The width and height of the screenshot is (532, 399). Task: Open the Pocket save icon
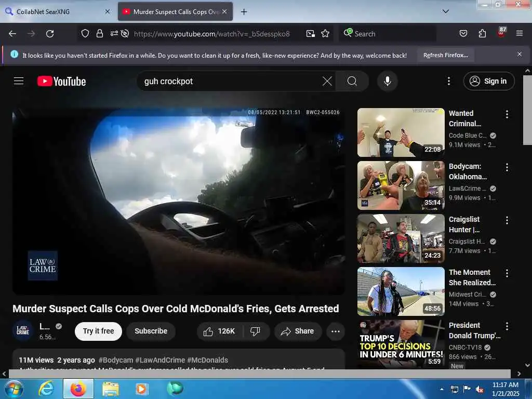[x=463, y=34]
